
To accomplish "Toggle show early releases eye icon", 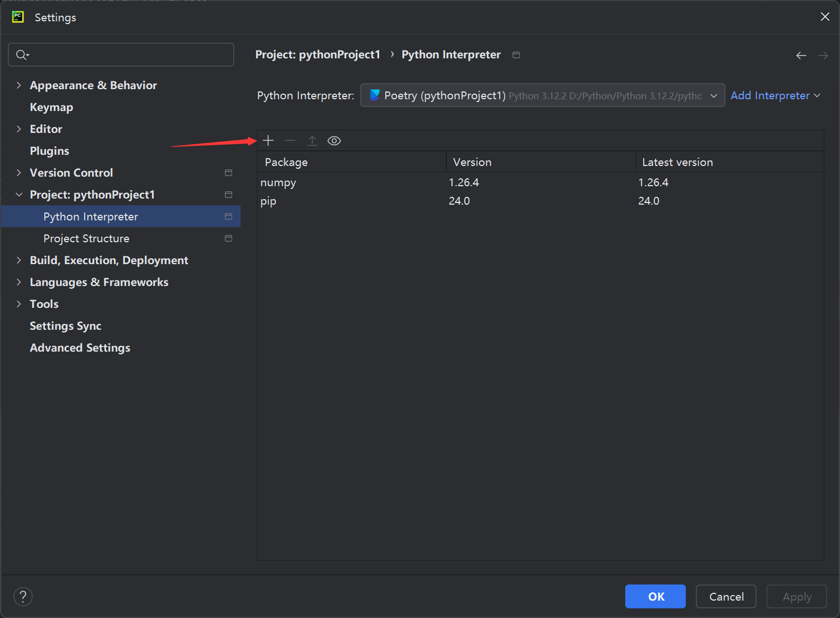I will pyautogui.click(x=334, y=141).
